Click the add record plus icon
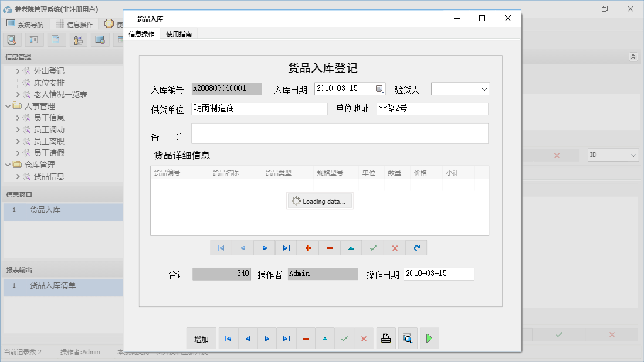 click(307, 248)
